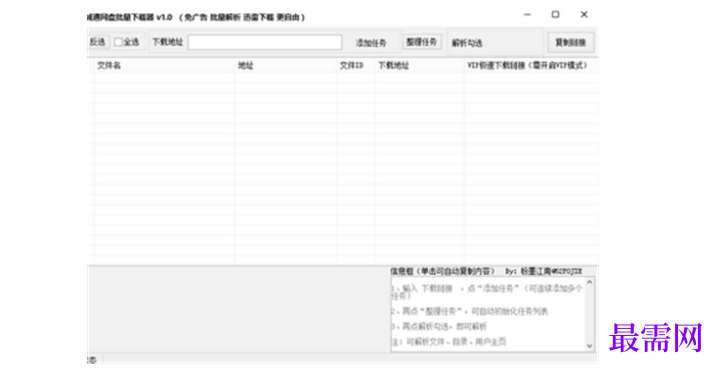Focus the 下载地址 download address input

pos(265,42)
